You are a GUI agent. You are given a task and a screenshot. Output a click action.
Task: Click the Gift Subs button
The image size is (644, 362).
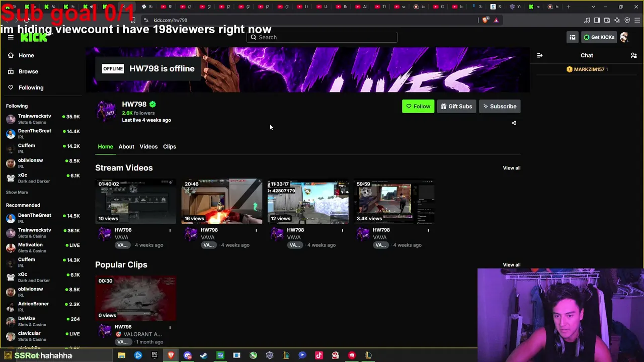pos(456,106)
